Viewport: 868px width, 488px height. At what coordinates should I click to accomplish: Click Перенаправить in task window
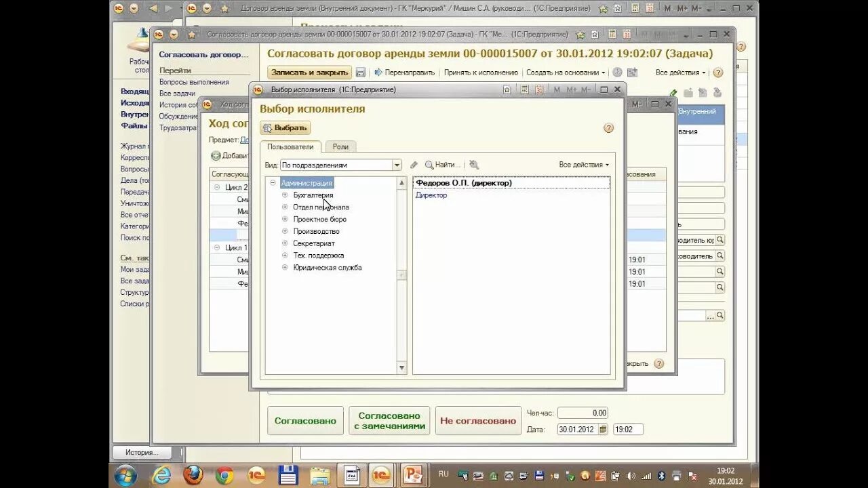click(404, 73)
